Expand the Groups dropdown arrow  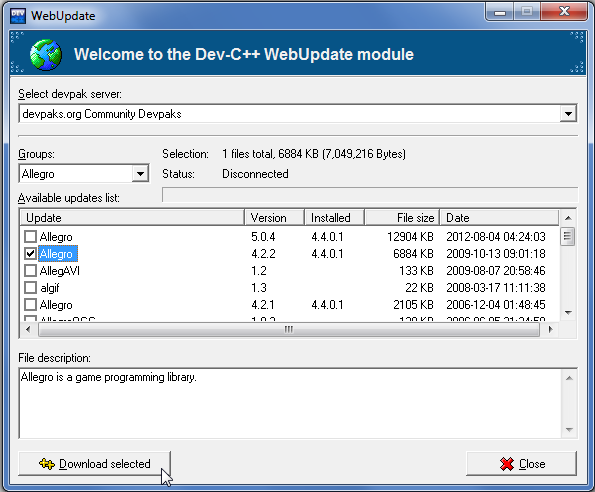click(140, 174)
